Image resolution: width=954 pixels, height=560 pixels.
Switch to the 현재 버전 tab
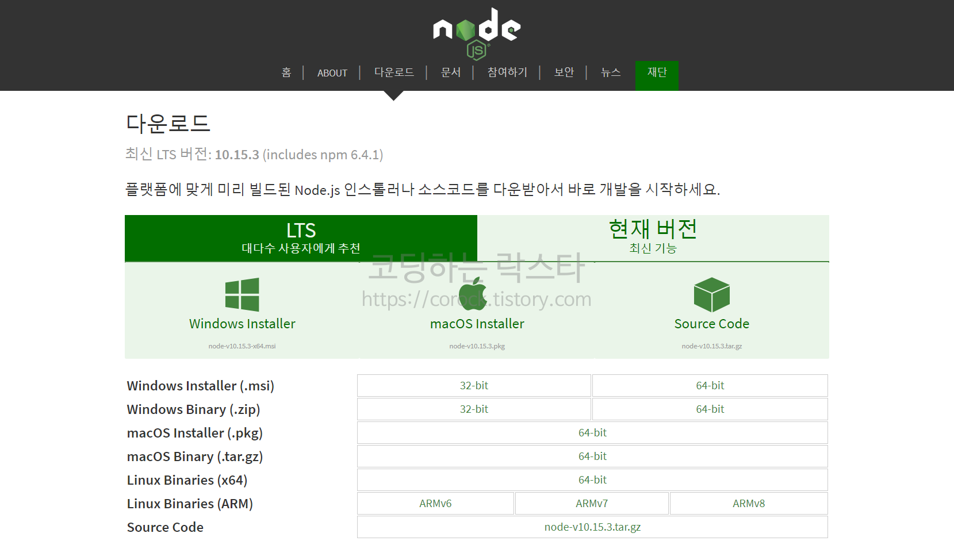tap(653, 238)
